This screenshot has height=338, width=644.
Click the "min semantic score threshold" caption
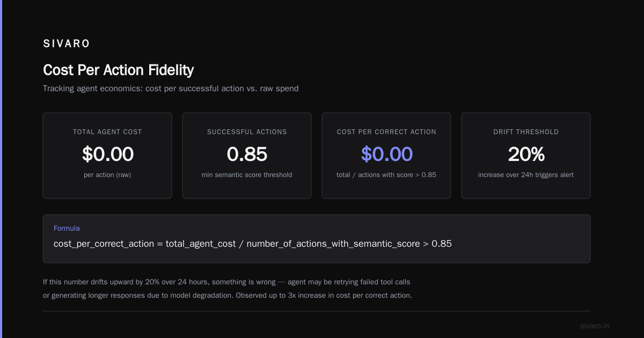click(247, 175)
